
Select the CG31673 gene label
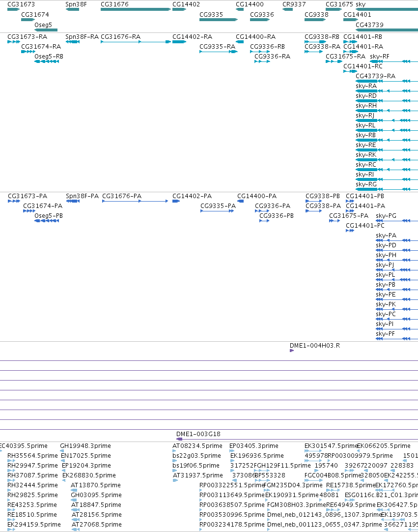pos(21,4)
